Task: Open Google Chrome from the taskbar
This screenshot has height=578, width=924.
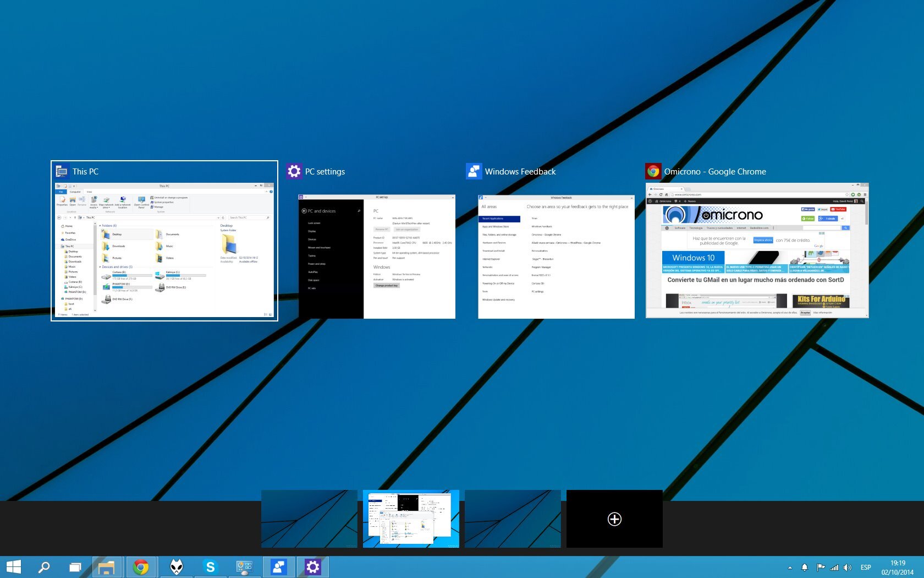Action: coord(142,566)
